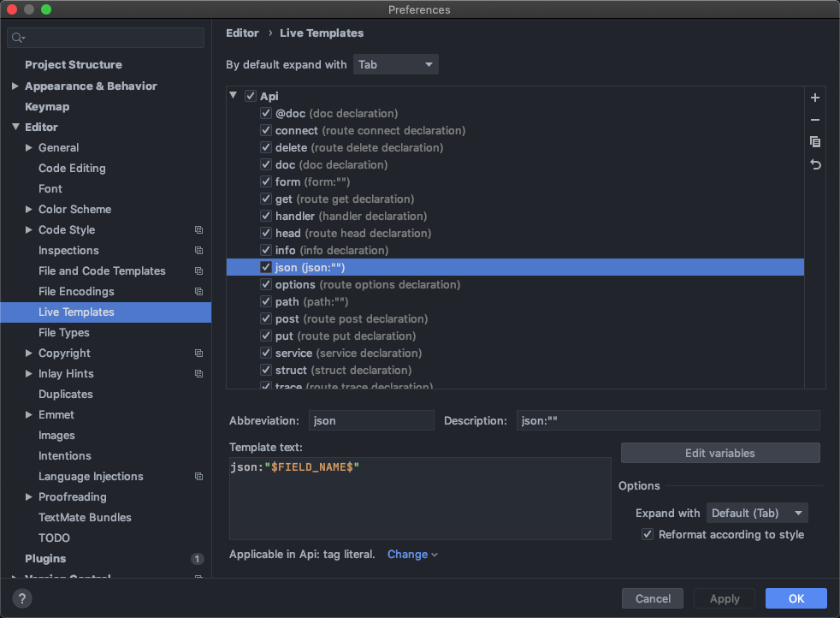
Task: Focus the settings search field
Action: 105,38
